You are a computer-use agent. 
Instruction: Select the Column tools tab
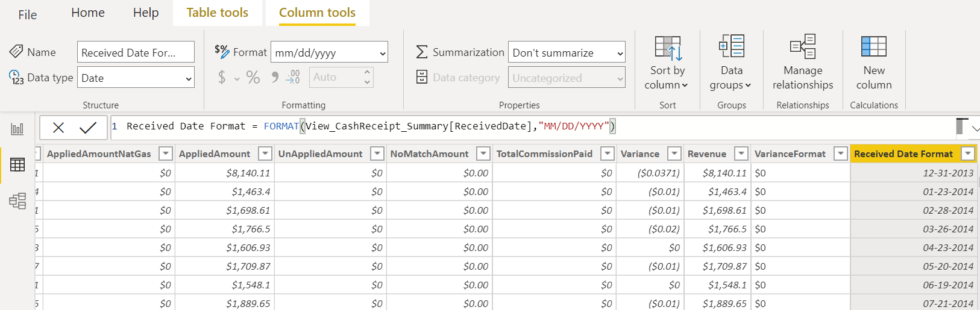[317, 13]
